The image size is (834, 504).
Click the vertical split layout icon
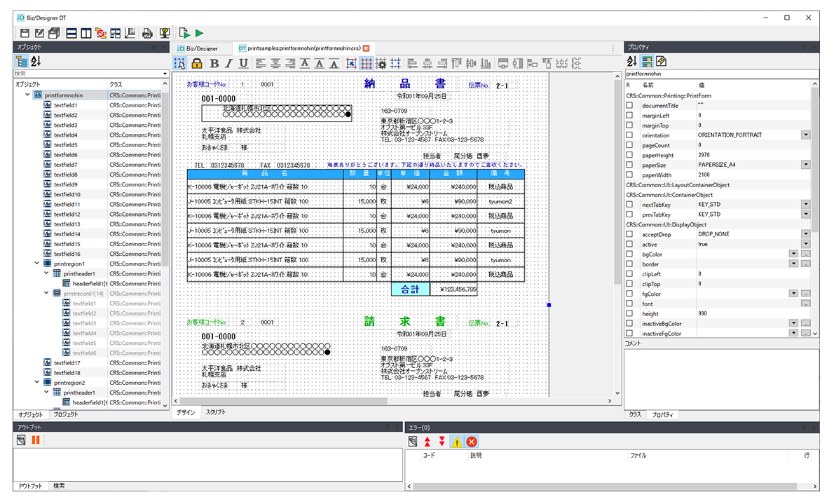[86, 33]
